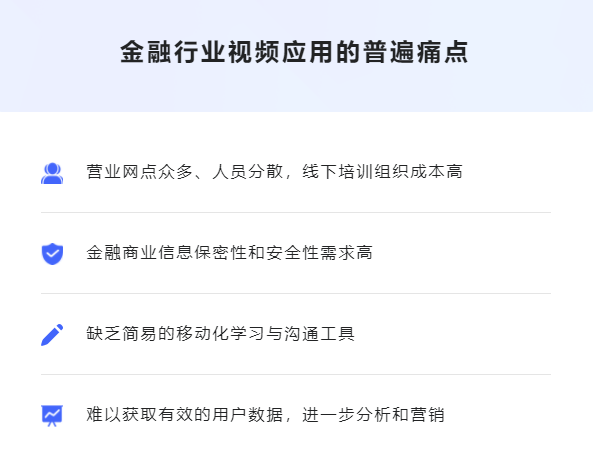Select 金融商业信息保密性和安全性需求高 item
The height and width of the screenshot is (476, 593).
(x=230, y=253)
